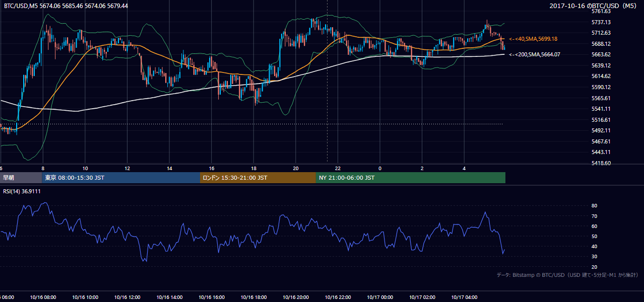Screen dimensions: 644x302
Task: Click RSI axis level 50
Action: (594, 236)
